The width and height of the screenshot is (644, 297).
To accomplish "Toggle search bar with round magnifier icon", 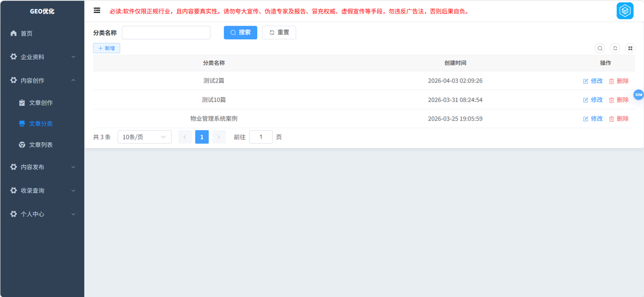I will point(600,48).
